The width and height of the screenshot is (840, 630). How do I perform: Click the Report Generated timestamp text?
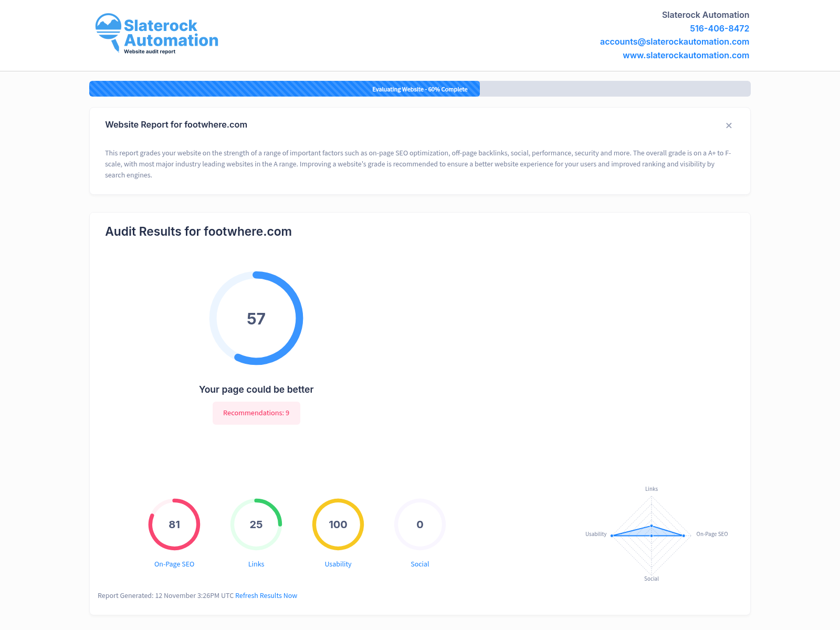click(x=165, y=595)
